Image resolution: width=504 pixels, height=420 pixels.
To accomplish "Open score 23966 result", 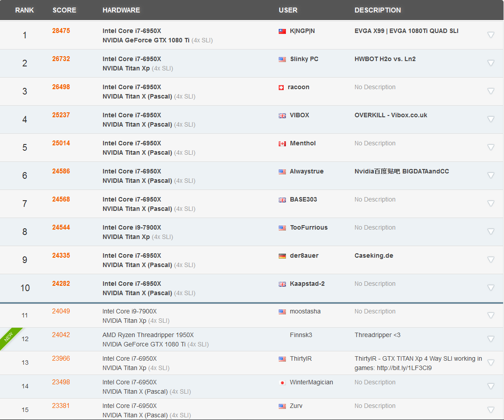I will pyautogui.click(x=61, y=358).
